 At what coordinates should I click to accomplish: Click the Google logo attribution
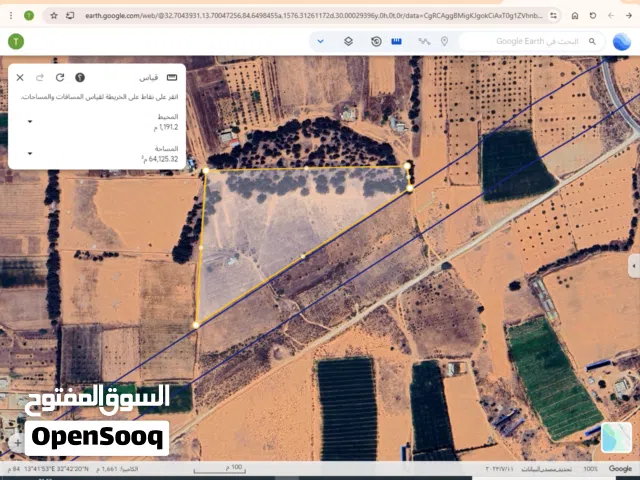pos(620,469)
